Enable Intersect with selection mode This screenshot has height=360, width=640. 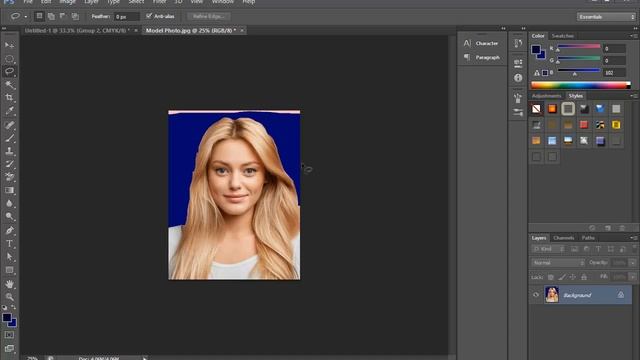pyautogui.click(x=75, y=16)
